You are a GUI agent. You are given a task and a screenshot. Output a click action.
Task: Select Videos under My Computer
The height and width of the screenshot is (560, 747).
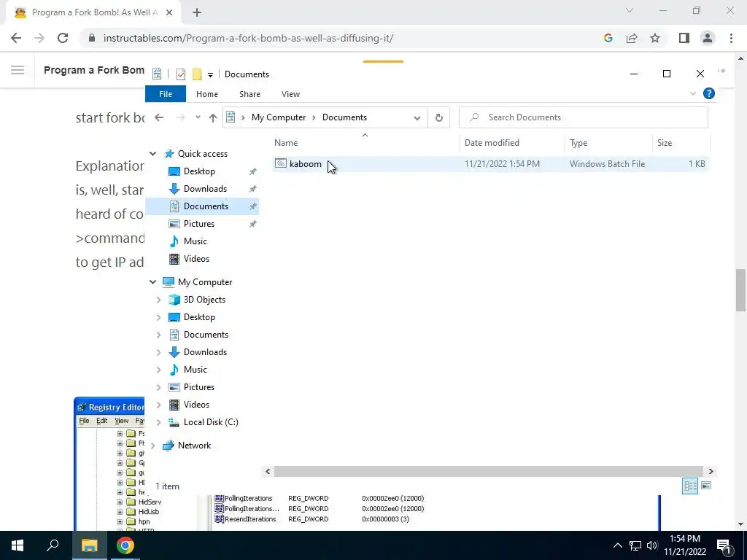coord(196,404)
